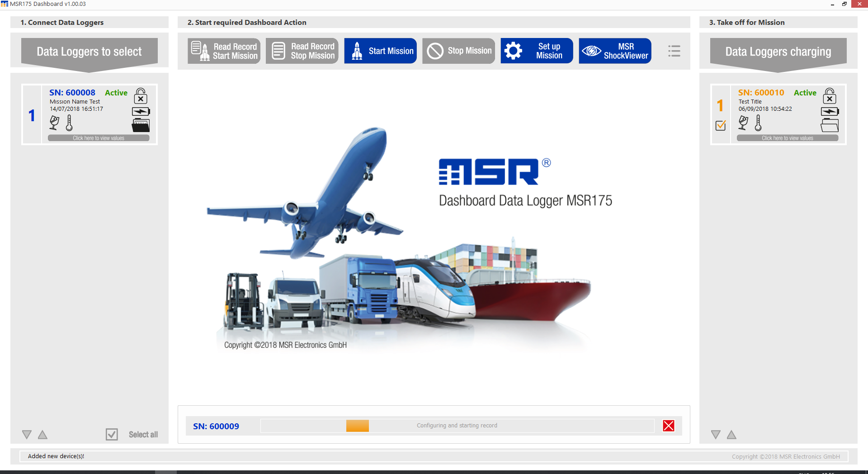Click Active status on logger 600010
Viewport: 868px width, 474px height.
(805, 93)
